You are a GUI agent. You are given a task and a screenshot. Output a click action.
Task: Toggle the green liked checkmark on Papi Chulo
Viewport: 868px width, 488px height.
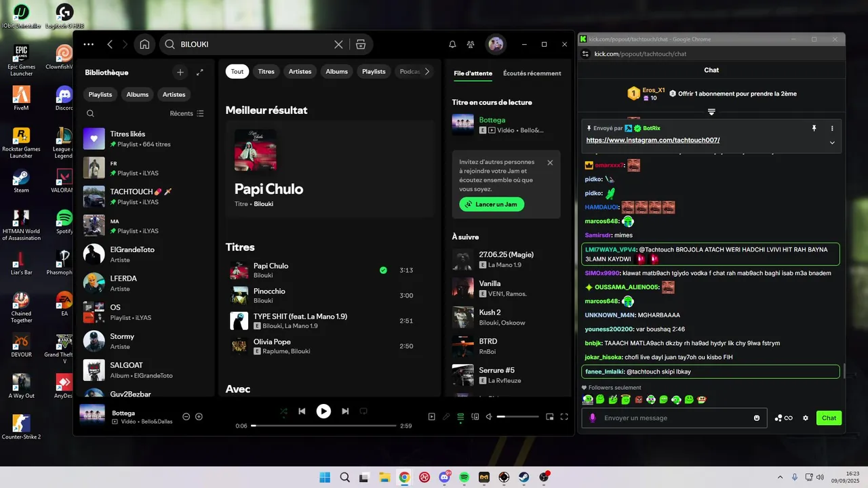(x=383, y=270)
